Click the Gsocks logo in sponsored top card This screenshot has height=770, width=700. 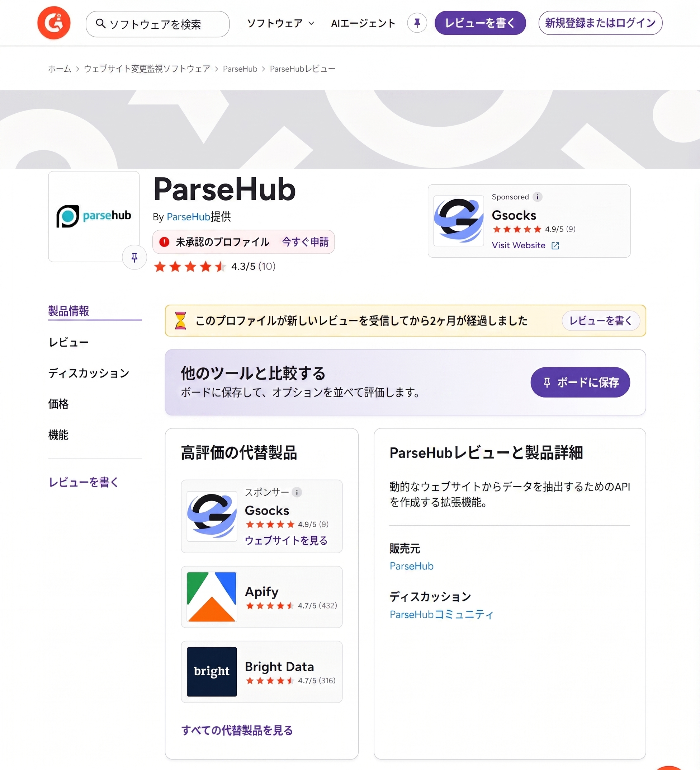[x=458, y=220]
